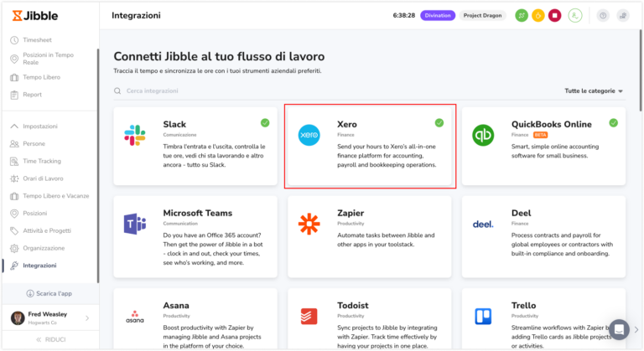The height and width of the screenshot is (351, 644).
Task: Click QuickBooks Online's green connected checkmark
Action: tap(613, 123)
